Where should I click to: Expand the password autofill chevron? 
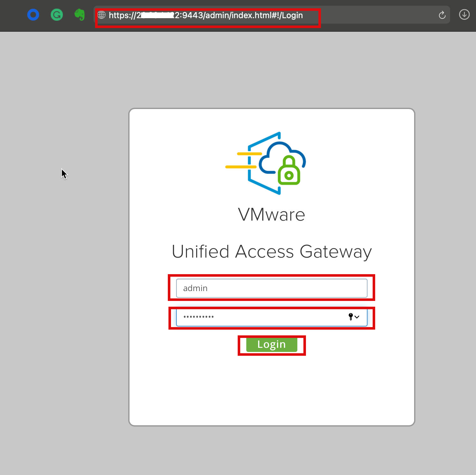pyautogui.click(x=357, y=317)
